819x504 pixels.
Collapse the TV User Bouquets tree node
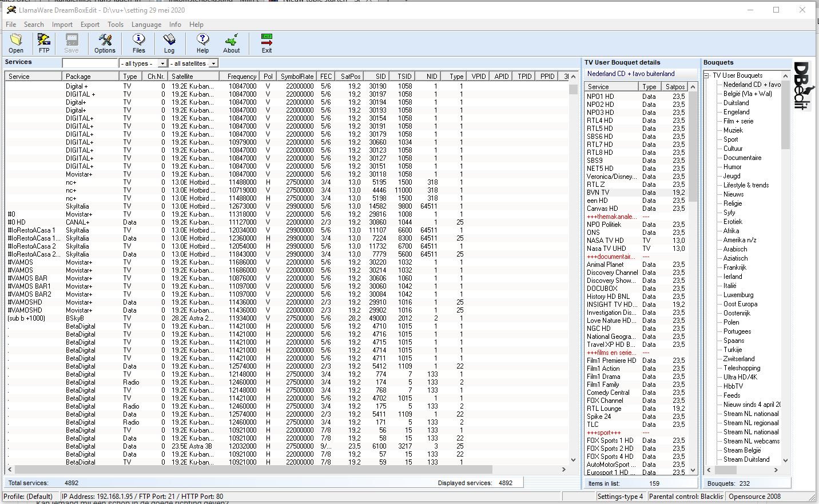[x=707, y=75]
